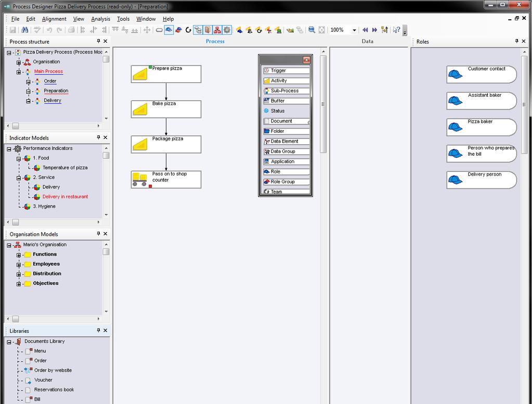Image resolution: width=532 pixels, height=404 pixels.
Task: Toggle the gear indicator panel toolbar button
Action: tap(227, 30)
